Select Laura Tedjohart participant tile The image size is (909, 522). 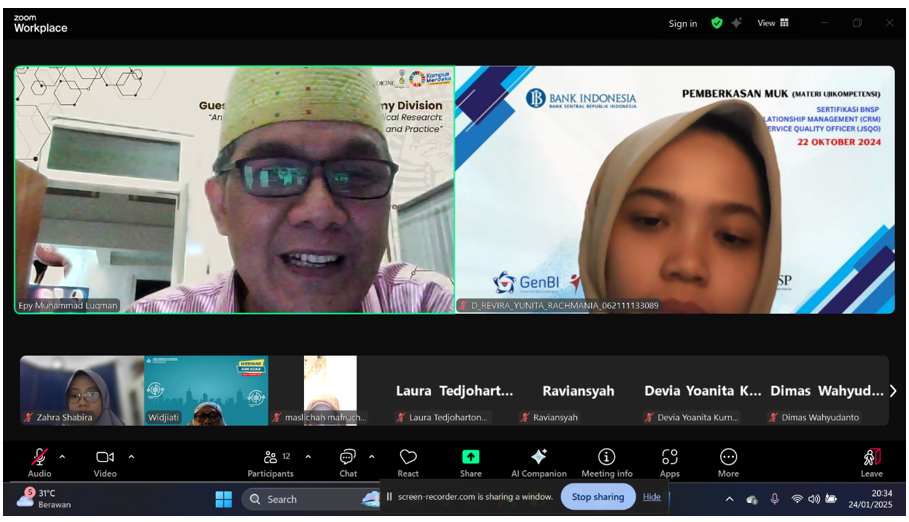[454, 390]
